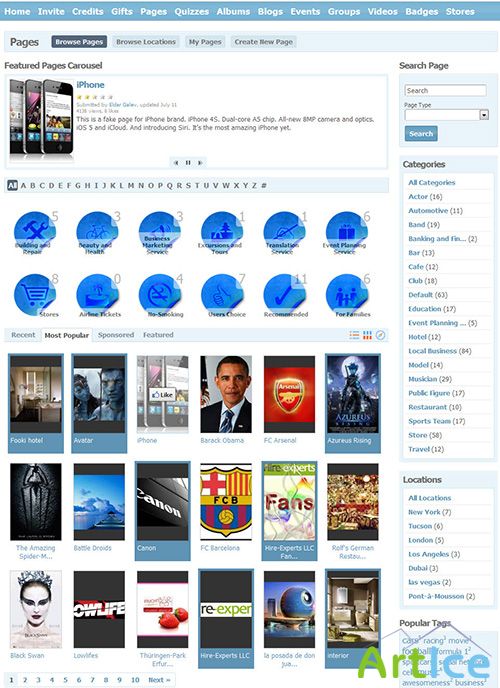
Task: Select the Actor (16) category
Action: pos(425,197)
